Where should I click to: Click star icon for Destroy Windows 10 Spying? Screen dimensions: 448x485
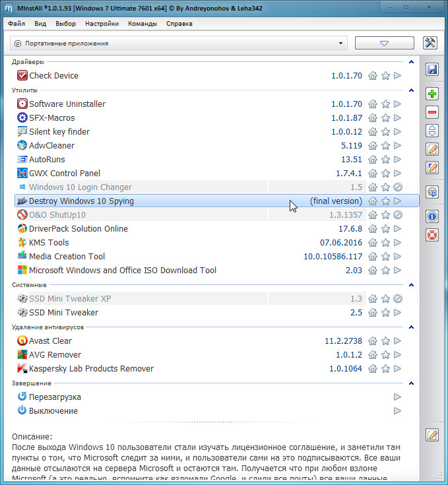385,201
